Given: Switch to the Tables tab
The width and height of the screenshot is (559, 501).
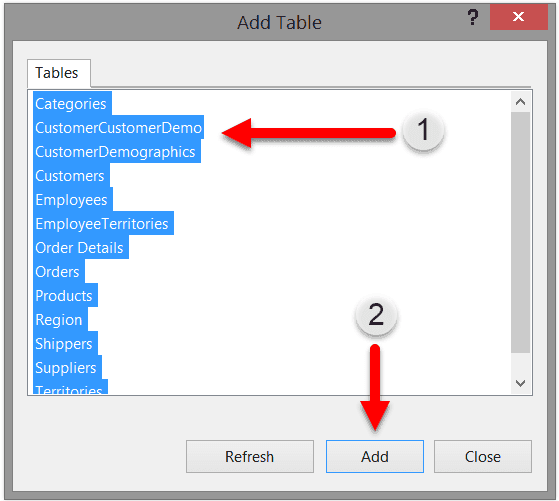Looking at the screenshot, I should coord(59,73).
